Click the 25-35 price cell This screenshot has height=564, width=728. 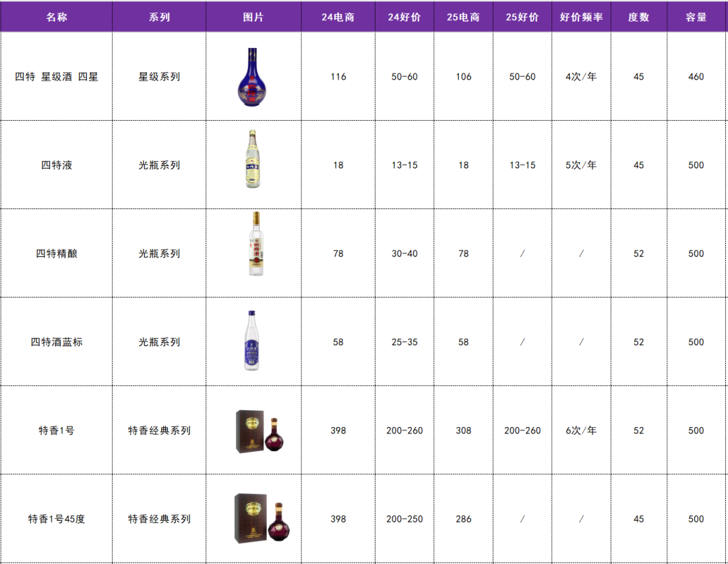[x=404, y=342]
